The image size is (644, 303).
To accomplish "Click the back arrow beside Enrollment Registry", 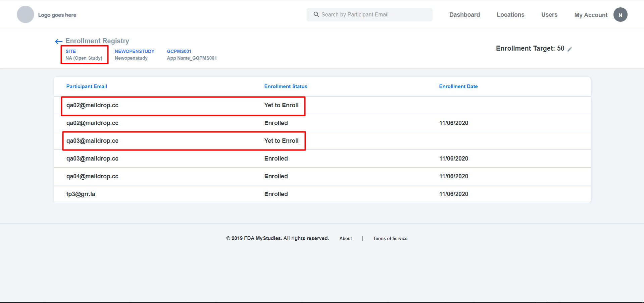I will click(x=58, y=41).
